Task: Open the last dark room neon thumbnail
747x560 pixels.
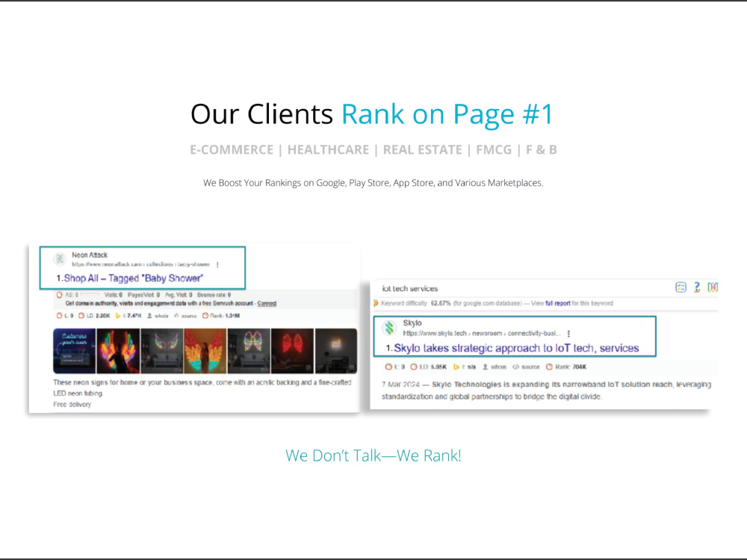Action: pos(336,351)
